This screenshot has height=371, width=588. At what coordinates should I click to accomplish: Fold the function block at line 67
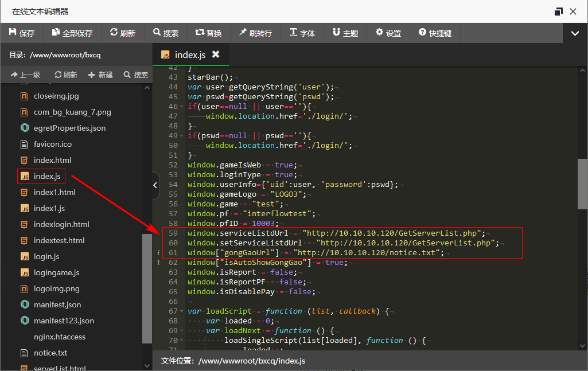[182, 311]
